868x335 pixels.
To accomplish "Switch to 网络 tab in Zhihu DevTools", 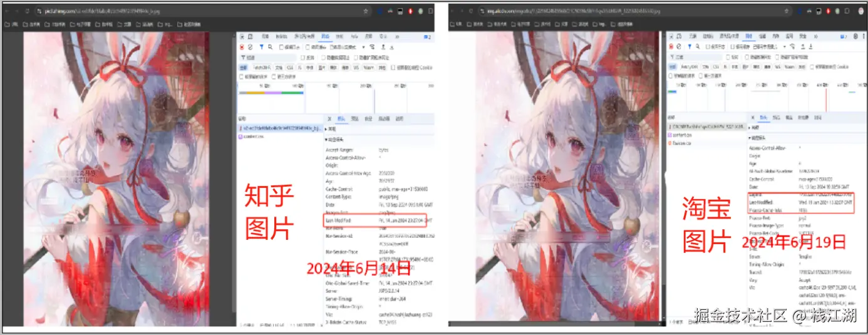I will (325, 36).
